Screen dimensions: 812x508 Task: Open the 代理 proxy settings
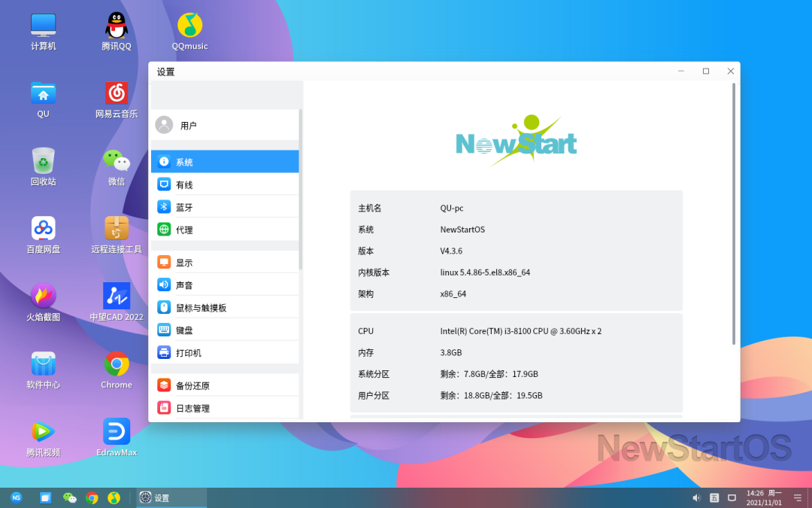[x=226, y=229]
